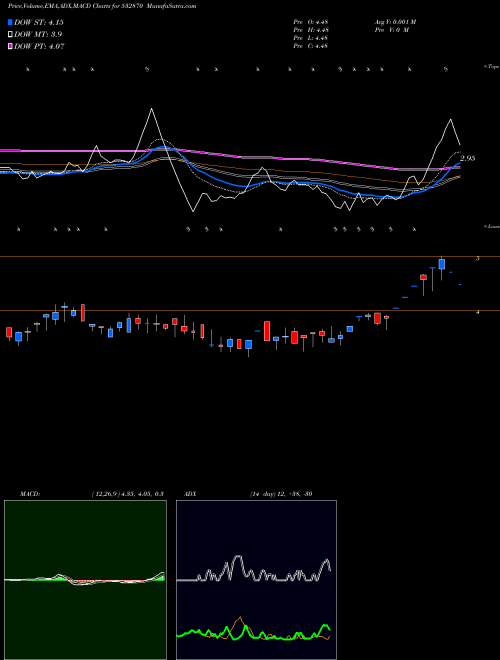Click the chart title text at top

click(102, 6)
